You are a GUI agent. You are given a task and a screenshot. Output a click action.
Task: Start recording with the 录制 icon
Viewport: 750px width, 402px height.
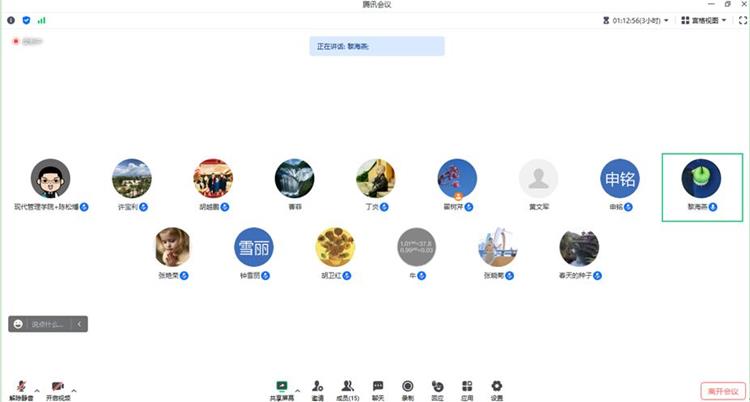coord(408,391)
